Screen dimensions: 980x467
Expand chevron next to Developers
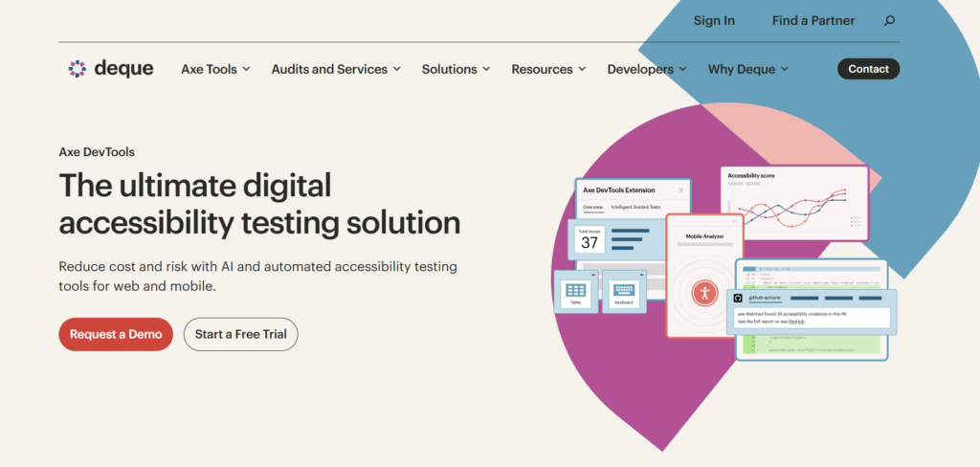[x=682, y=70]
